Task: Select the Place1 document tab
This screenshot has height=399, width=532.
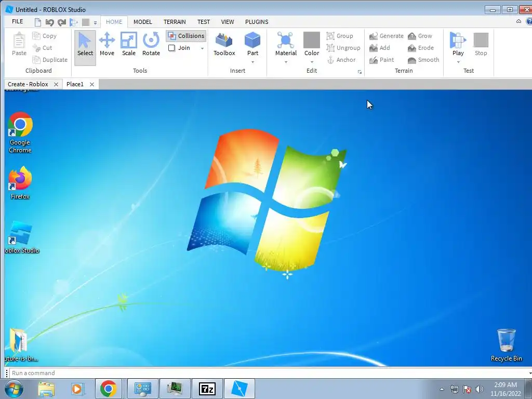Action: click(75, 84)
